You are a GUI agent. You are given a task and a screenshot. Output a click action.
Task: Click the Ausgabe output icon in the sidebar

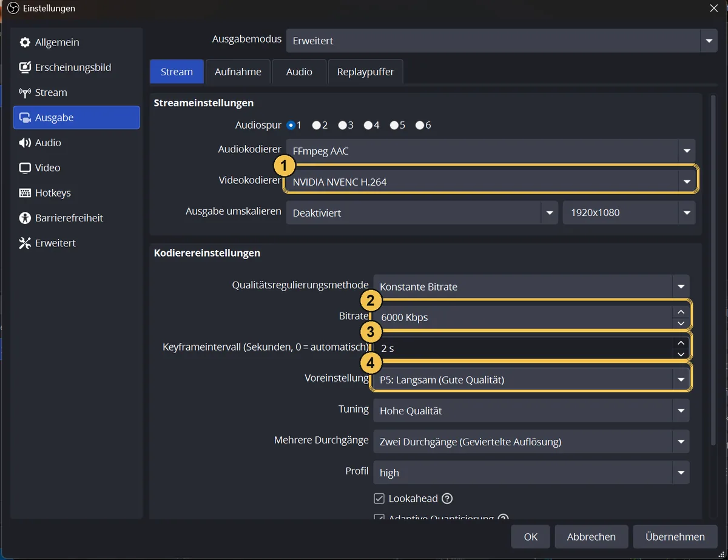(x=25, y=118)
